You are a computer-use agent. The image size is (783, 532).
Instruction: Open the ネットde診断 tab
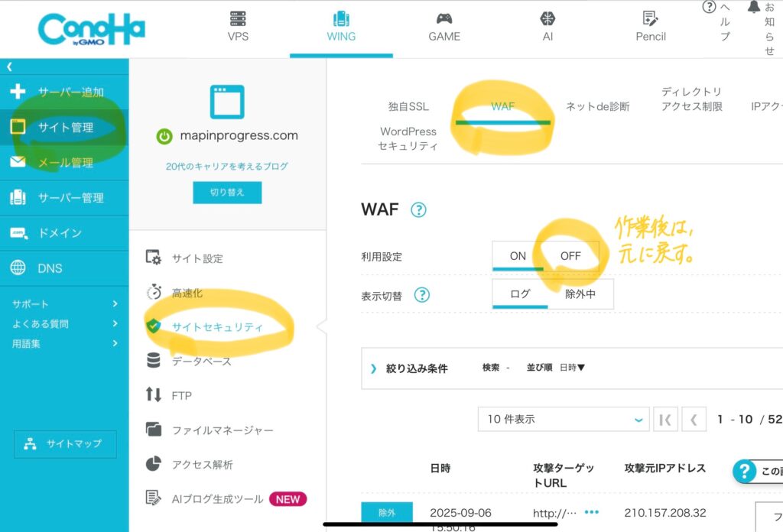597,106
